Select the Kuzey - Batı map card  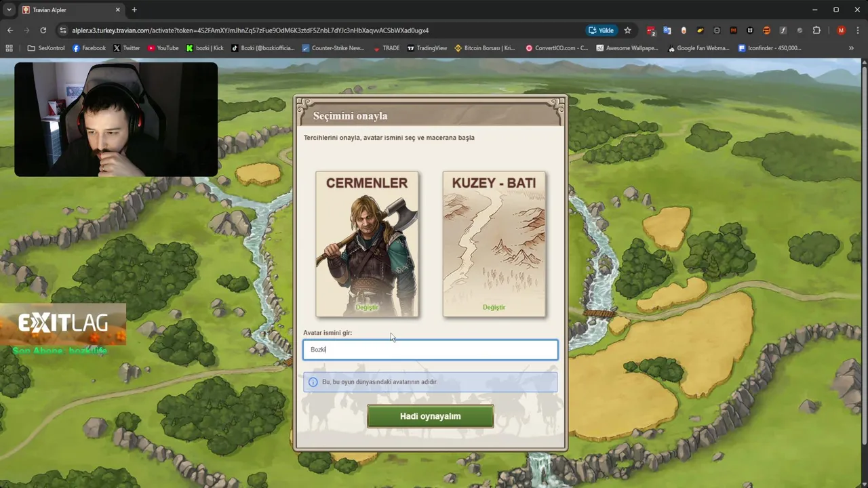[494, 244]
